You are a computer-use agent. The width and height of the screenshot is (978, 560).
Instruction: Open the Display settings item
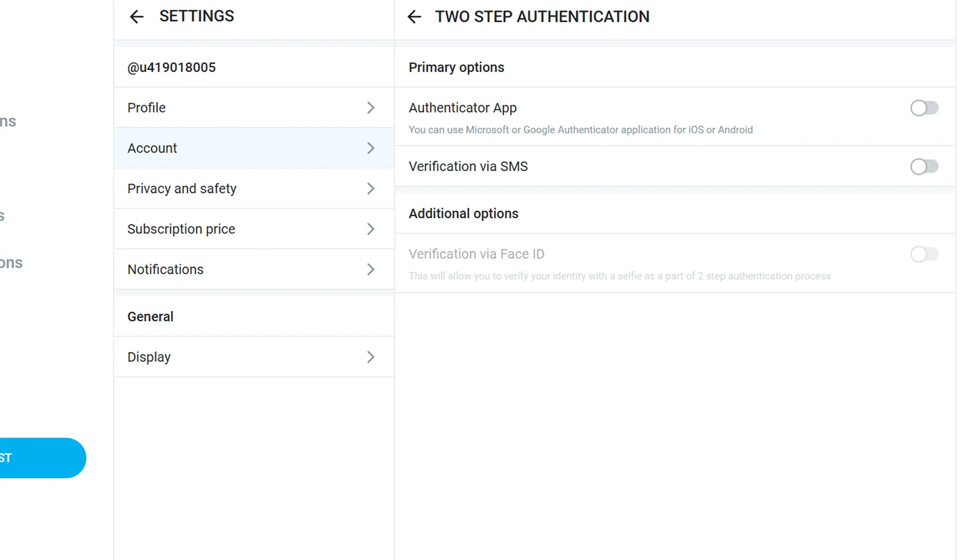[x=254, y=357]
